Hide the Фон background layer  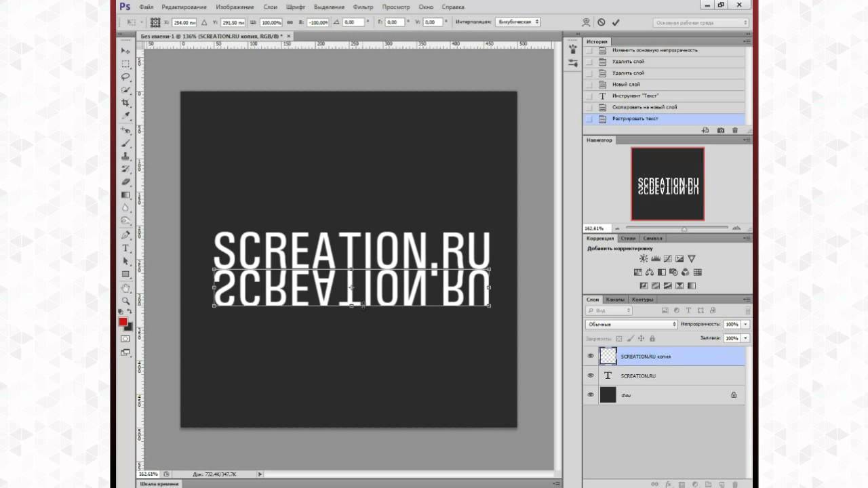(591, 394)
